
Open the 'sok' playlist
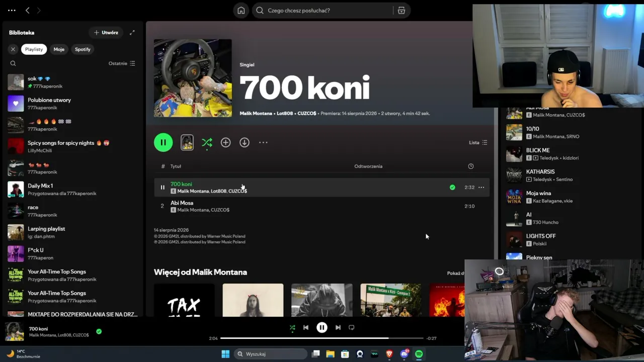[72, 82]
